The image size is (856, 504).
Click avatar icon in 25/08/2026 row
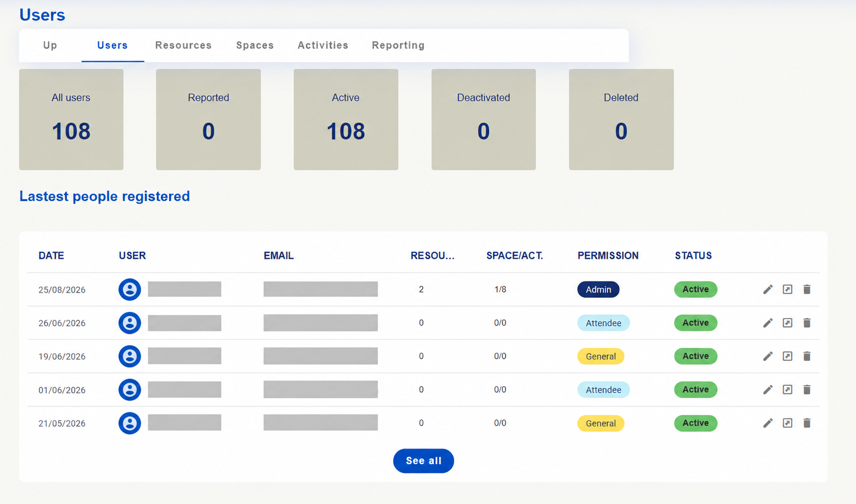click(130, 289)
